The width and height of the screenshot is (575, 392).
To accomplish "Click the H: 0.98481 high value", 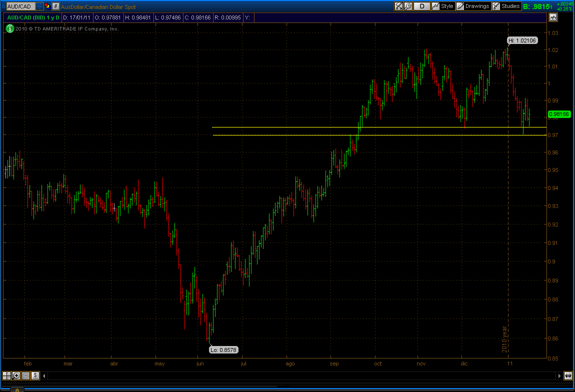I will pos(138,17).
